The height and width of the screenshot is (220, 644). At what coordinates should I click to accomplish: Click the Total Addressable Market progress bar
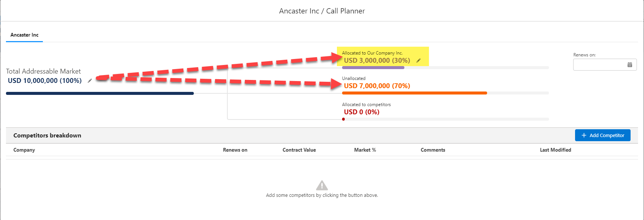(100, 93)
